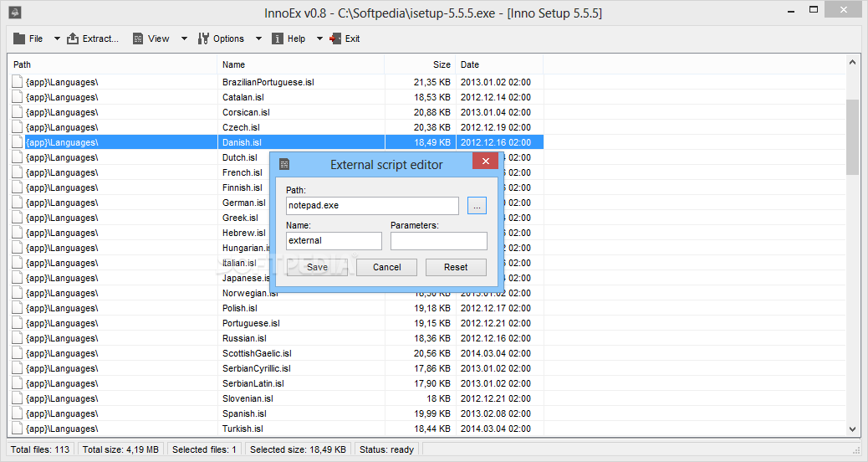The height and width of the screenshot is (462, 868).
Task: Click scrollbar up arrow in file list
Action: click(852, 63)
